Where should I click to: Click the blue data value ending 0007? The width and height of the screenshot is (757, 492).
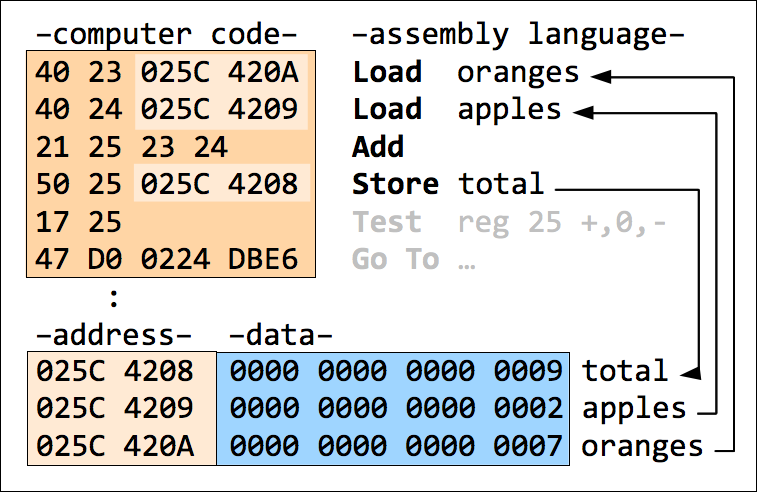[x=396, y=446]
